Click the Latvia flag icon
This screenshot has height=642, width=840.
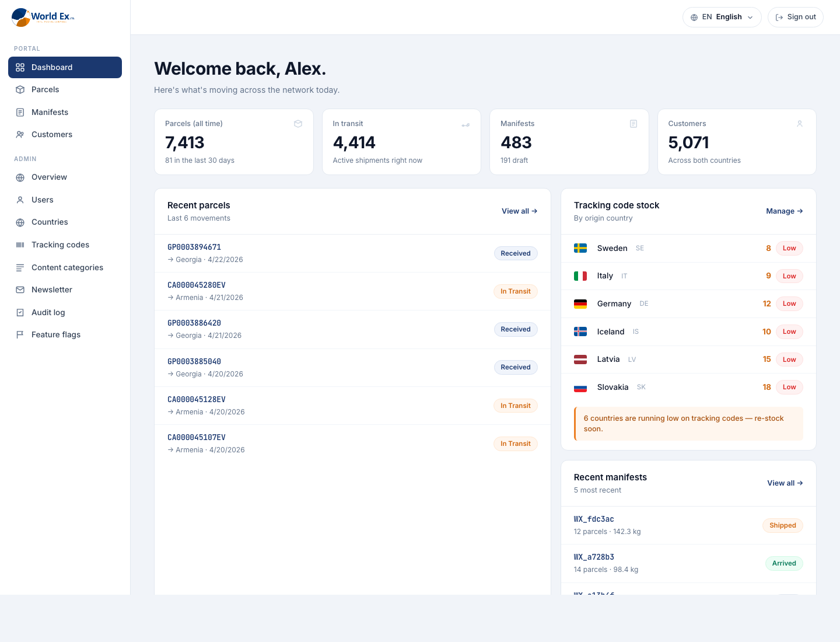pyautogui.click(x=580, y=360)
